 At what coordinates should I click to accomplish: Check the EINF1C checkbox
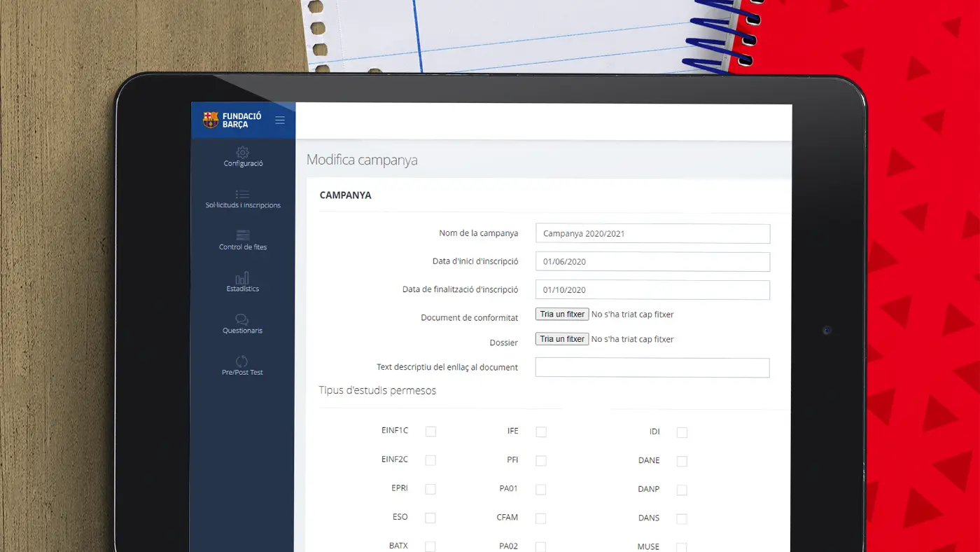pyautogui.click(x=430, y=432)
